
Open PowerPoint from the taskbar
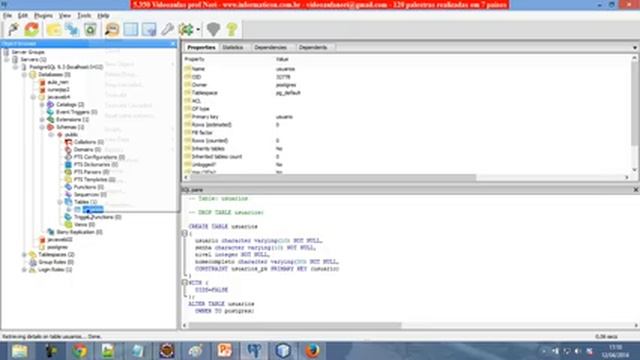tap(224, 351)
